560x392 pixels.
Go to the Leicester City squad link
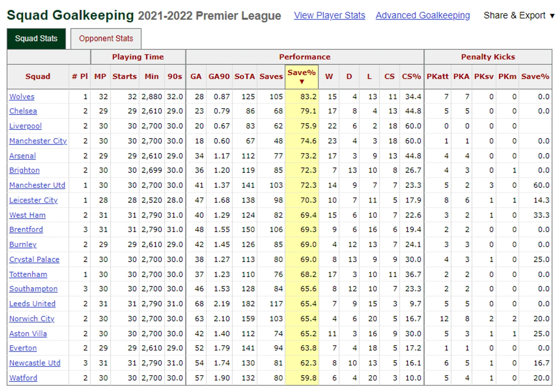(x=33, y=200)
